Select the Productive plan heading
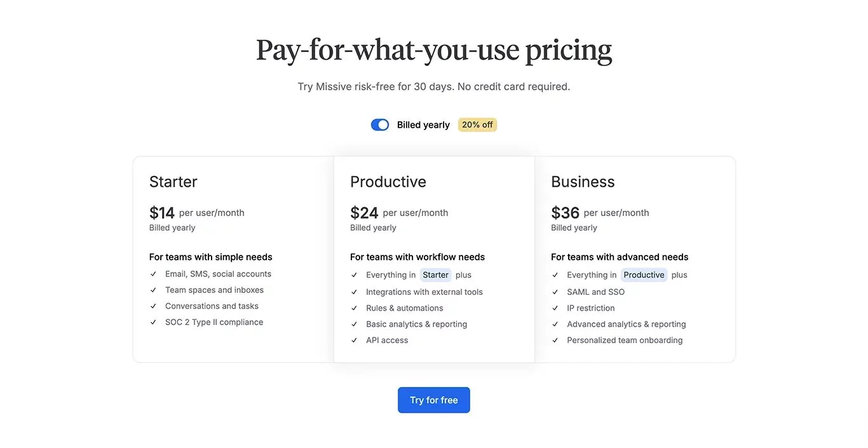 point(388,182)
